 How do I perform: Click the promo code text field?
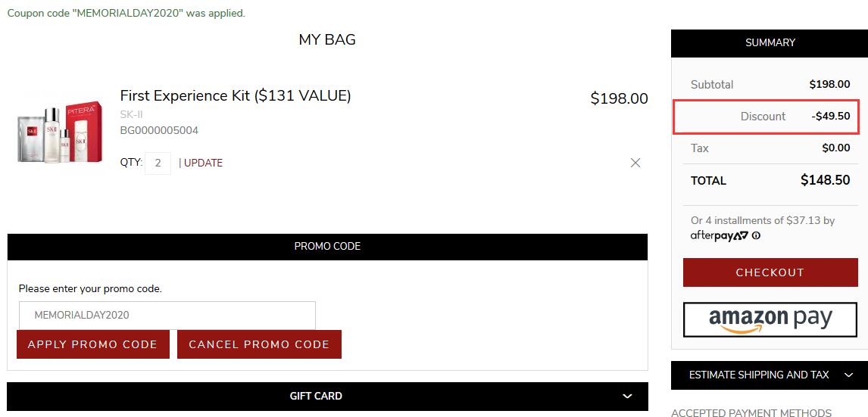(x=167, y=316)
